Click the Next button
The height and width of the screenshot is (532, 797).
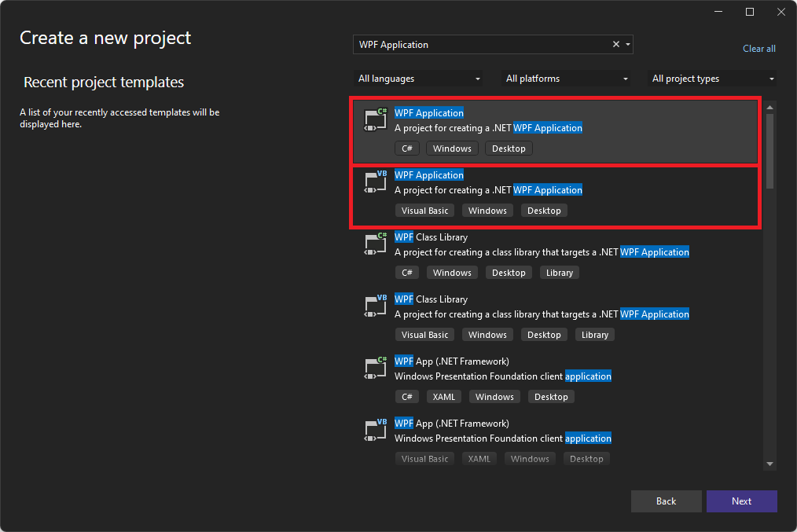[741, 501]
